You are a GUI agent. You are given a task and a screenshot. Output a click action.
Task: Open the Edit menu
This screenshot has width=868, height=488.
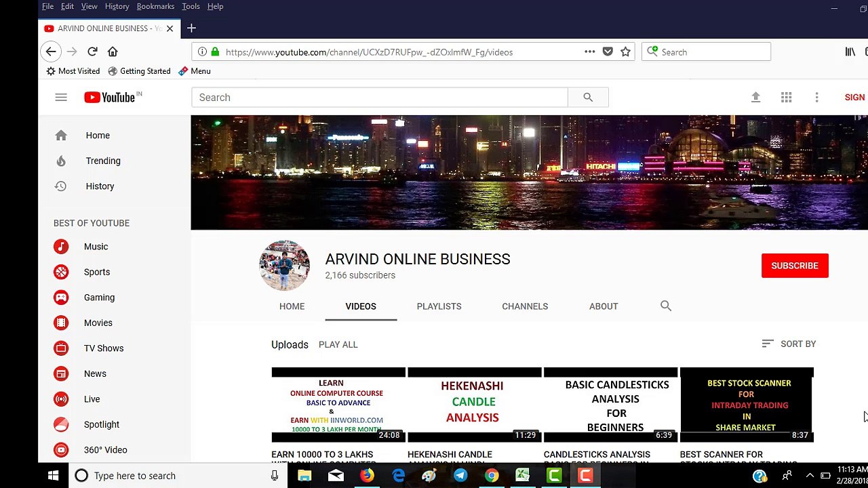pyautogui.click(x=67, y=6)
